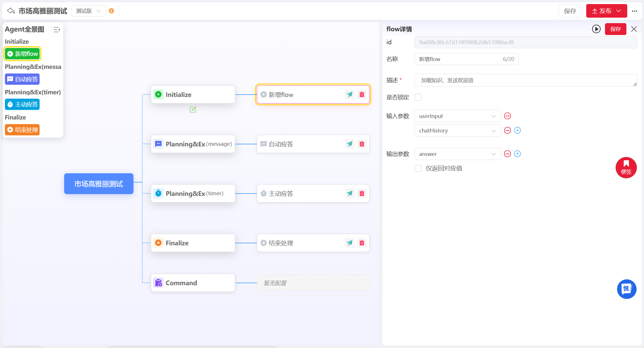Delete the 自动应答 flow node

tap(362, 144)
